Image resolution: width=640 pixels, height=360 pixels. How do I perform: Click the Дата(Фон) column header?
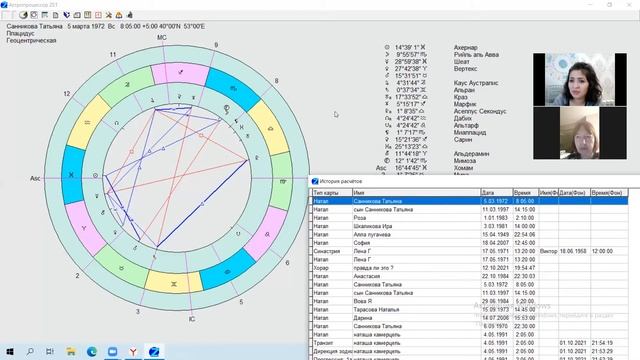(574, 193)
